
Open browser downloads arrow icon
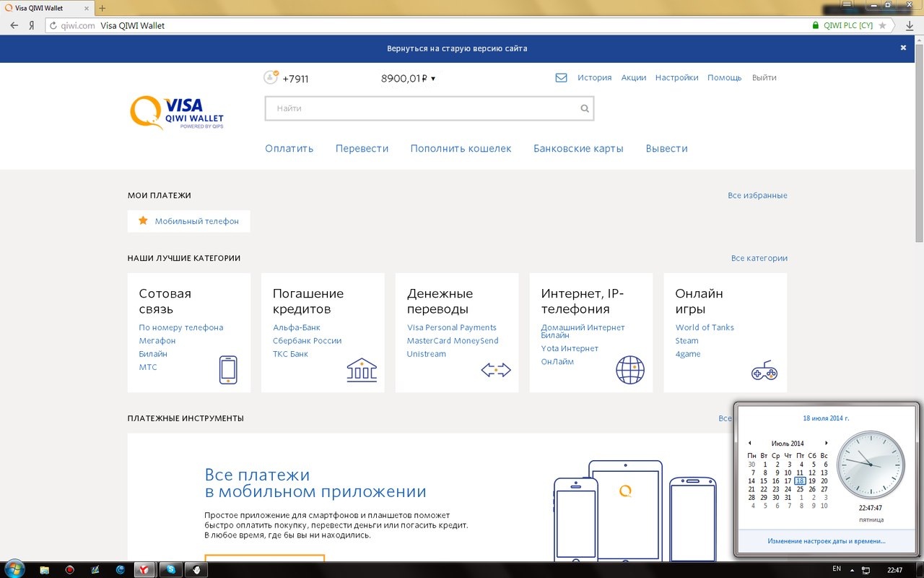pos(910,25)
